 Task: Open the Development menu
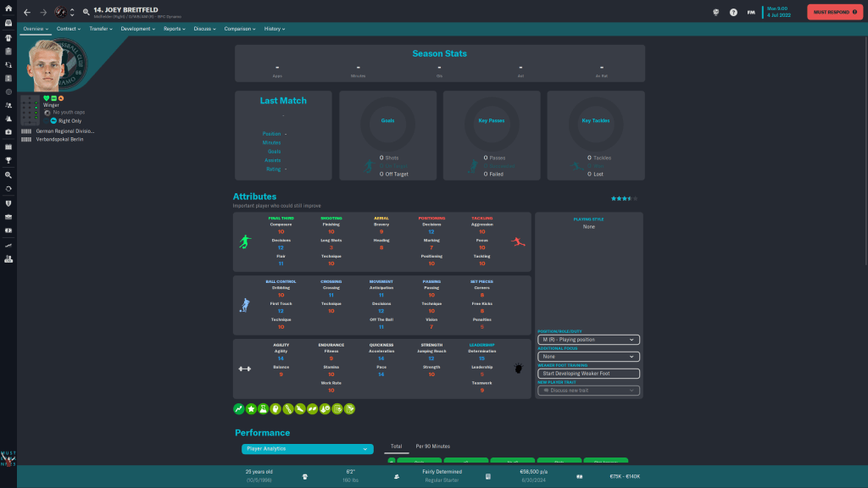(x=137, y=29)
